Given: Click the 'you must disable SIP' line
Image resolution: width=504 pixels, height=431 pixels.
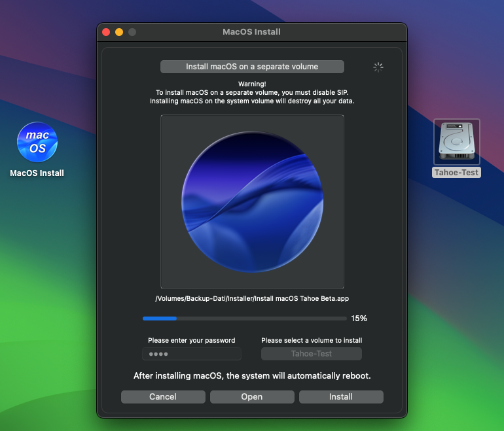Looking at the screenshot, I should pyautogui.click(x=252, y=92).
